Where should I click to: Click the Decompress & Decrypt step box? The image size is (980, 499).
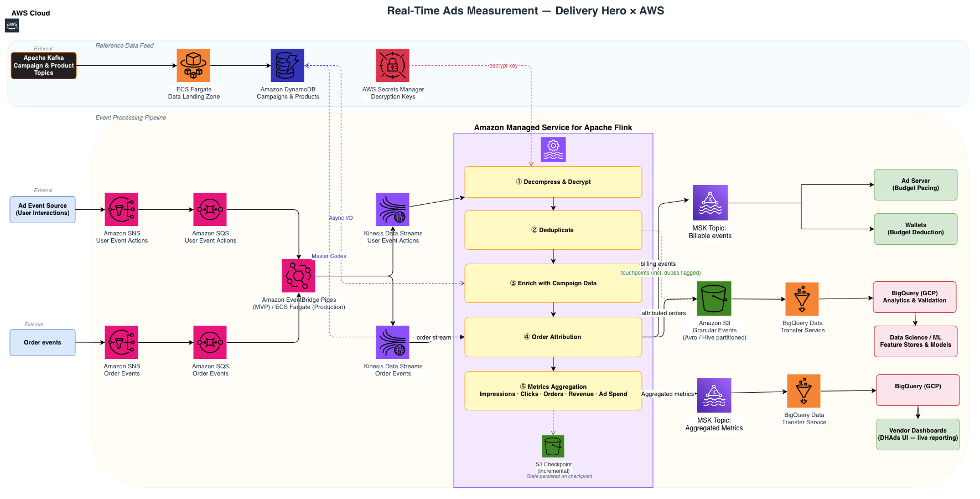(x=553, y=182)
